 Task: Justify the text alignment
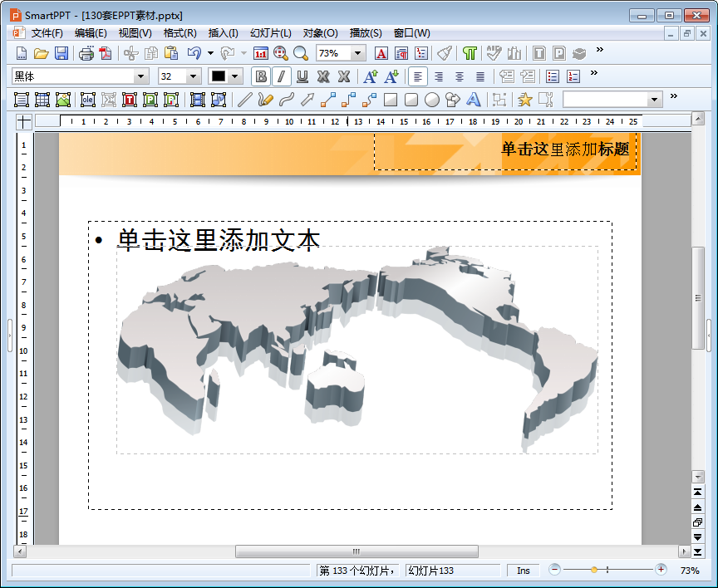pos(479,76)
